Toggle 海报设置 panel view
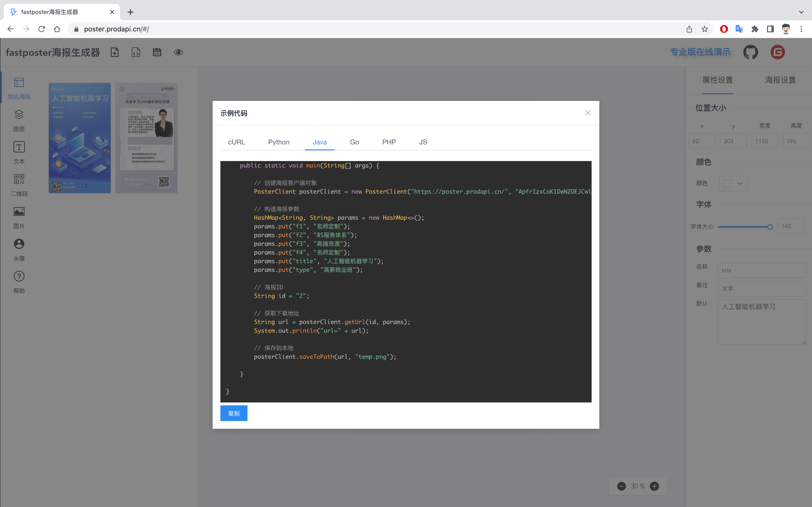 pos(780,80)
